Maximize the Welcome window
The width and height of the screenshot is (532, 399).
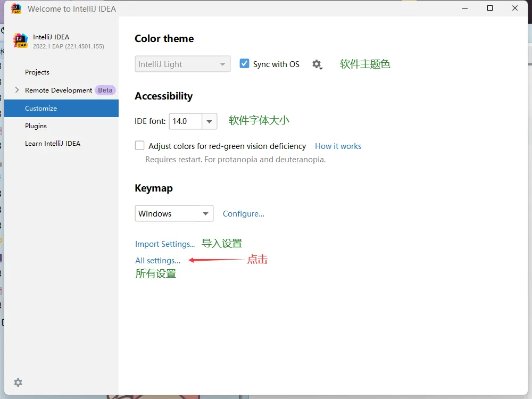click(x=490, y=8)
